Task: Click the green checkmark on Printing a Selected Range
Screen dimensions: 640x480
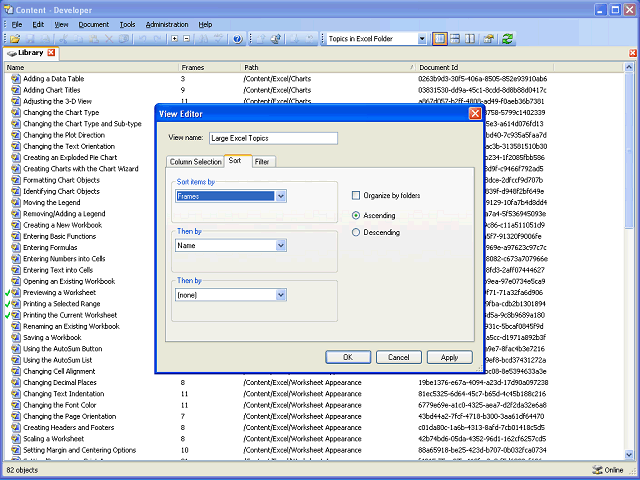Action: pyautogui.click(x=7, y=304)
